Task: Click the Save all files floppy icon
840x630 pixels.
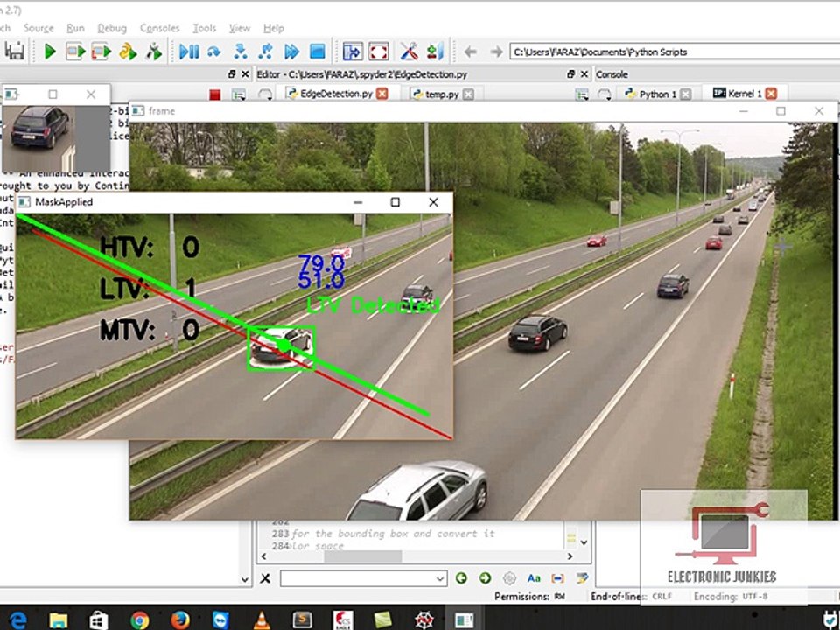Action: tap(15, 52)
